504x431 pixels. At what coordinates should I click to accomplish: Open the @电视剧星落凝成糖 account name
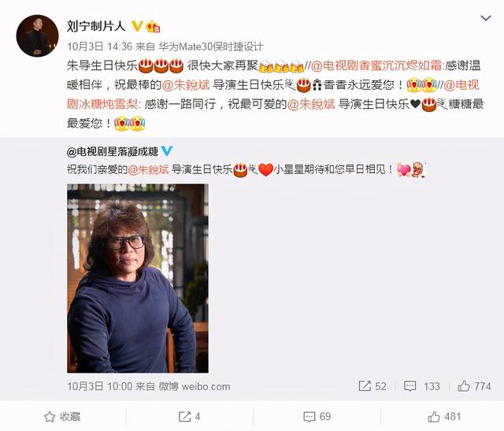click(113, 151)
